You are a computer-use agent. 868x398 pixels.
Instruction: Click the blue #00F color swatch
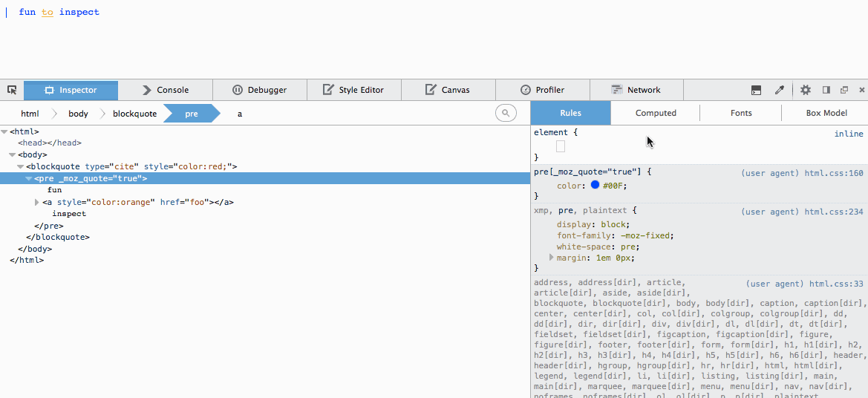point(595,185)
